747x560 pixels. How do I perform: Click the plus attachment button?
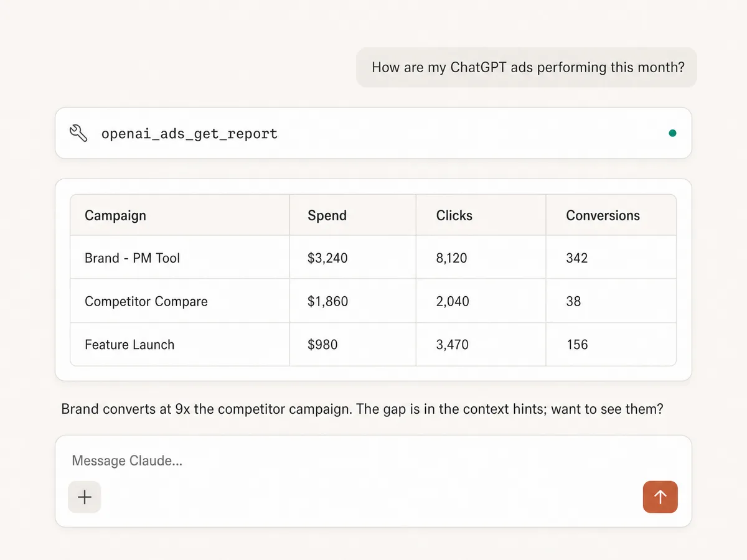(85, 497)
